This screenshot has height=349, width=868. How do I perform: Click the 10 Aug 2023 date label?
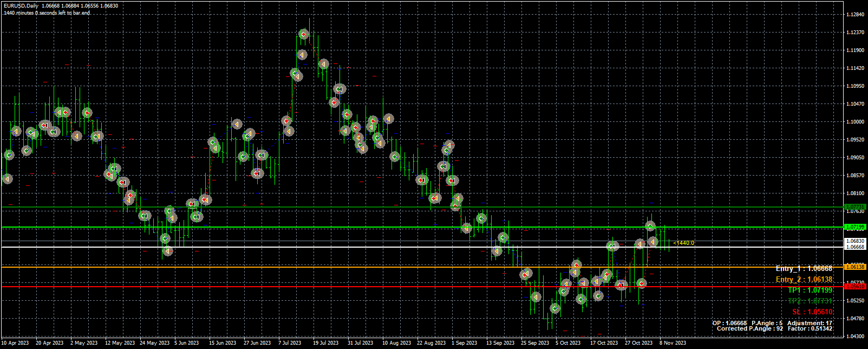coord(397,343)
